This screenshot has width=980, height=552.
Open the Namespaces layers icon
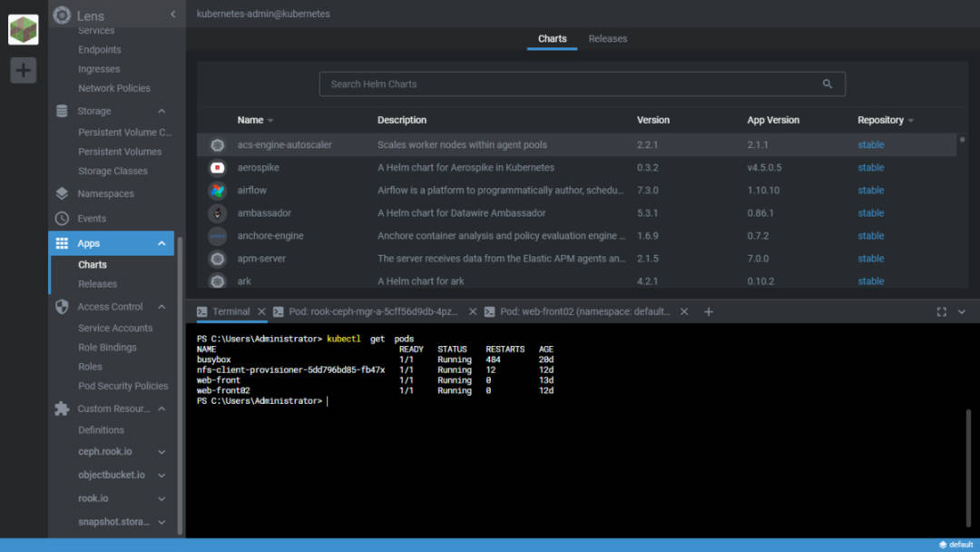(x=62, y=193)
